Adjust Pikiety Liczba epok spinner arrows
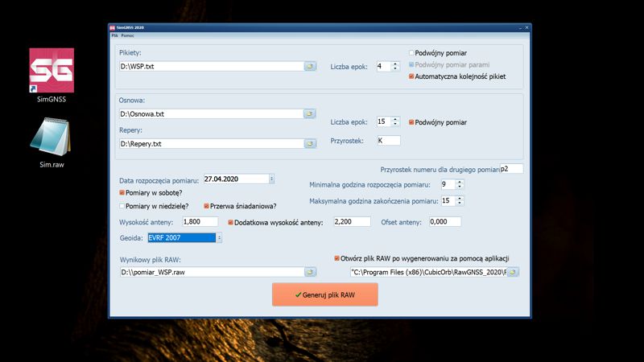 [395, 66]
